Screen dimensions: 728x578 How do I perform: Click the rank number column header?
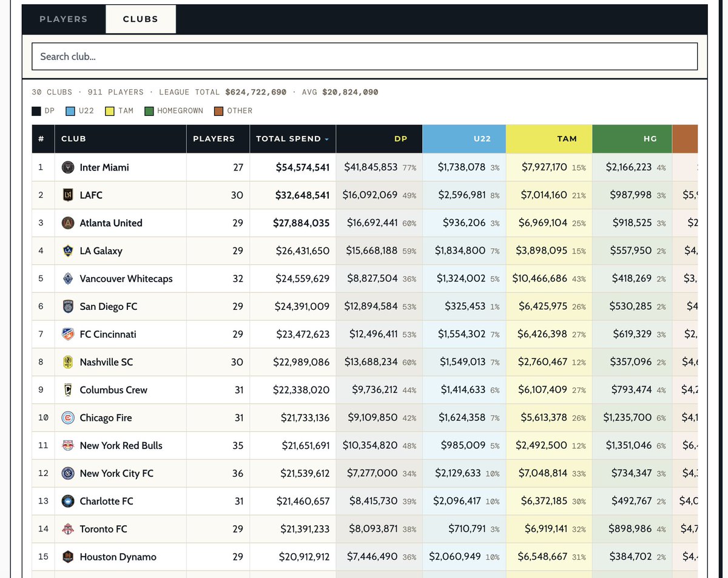tap(43, 139)
